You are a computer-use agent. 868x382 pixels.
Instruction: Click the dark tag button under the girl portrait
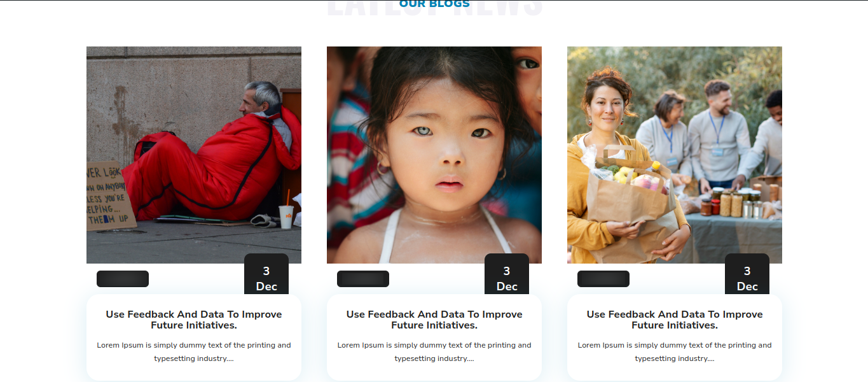click(x=363, y=279)
